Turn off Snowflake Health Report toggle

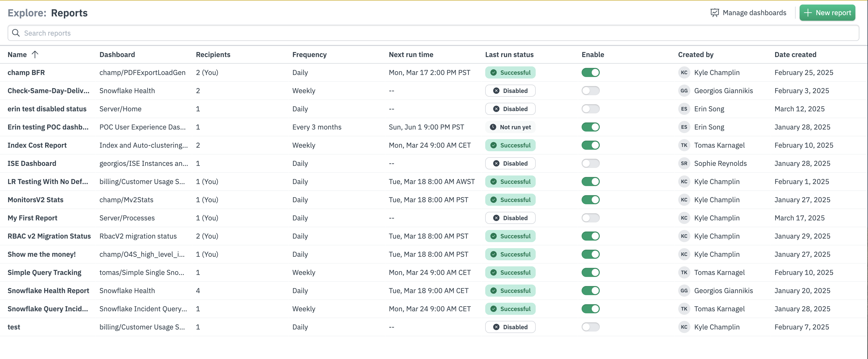590,291
